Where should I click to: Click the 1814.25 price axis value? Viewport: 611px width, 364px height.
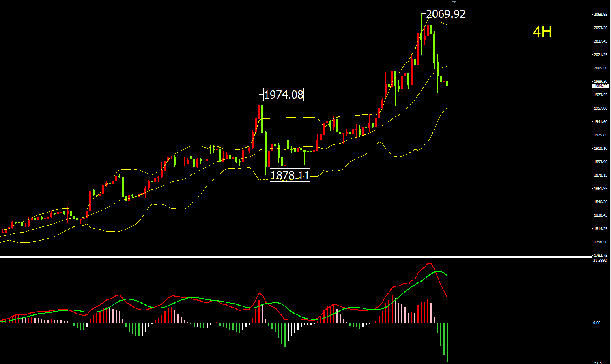600,229
